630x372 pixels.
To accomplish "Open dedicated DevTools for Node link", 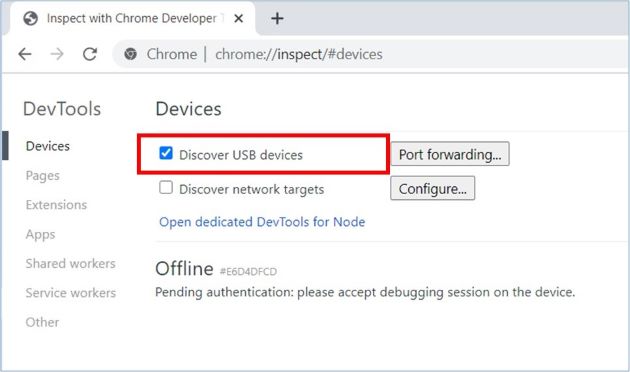I will point(262,222).
